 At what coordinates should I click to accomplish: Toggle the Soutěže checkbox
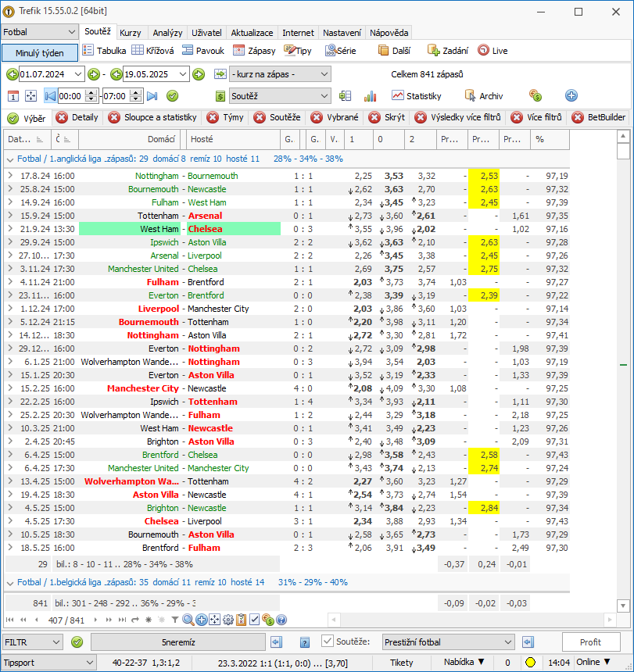[328, 642]
